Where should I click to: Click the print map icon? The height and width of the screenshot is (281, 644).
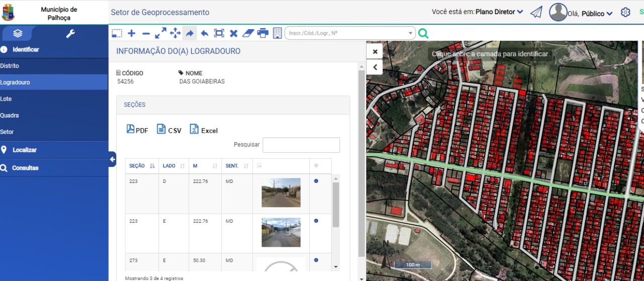263,33
